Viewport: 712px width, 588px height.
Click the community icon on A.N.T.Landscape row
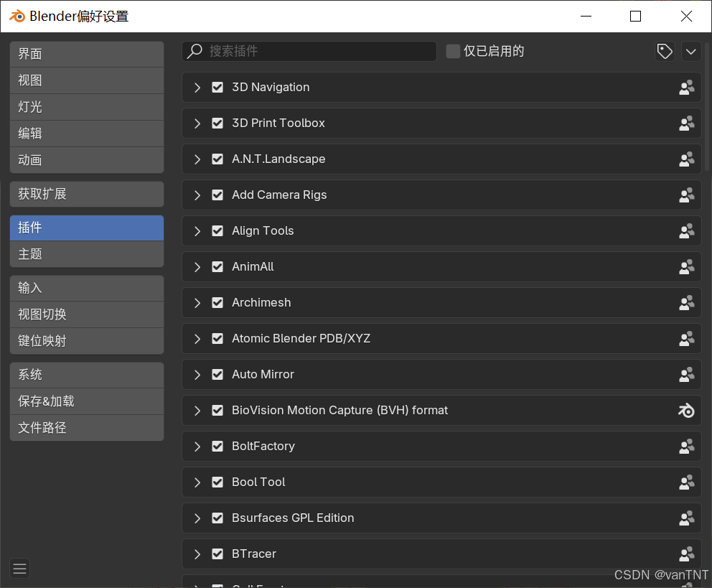(687, 159)
